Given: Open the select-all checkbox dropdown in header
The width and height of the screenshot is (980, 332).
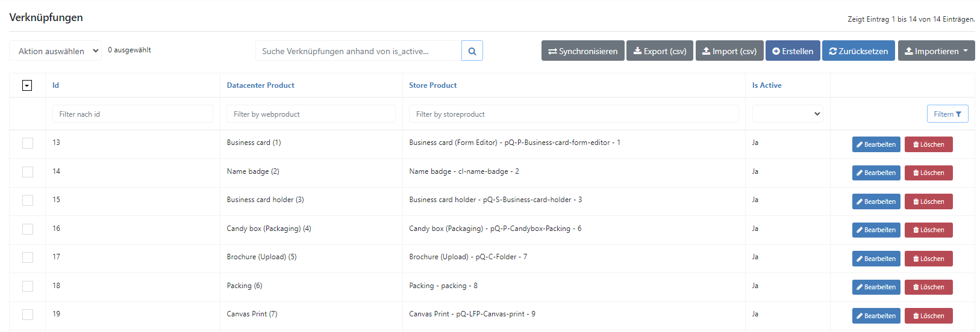Looking at the screenshot, I should pyautogui.click(x=27, y=85).
